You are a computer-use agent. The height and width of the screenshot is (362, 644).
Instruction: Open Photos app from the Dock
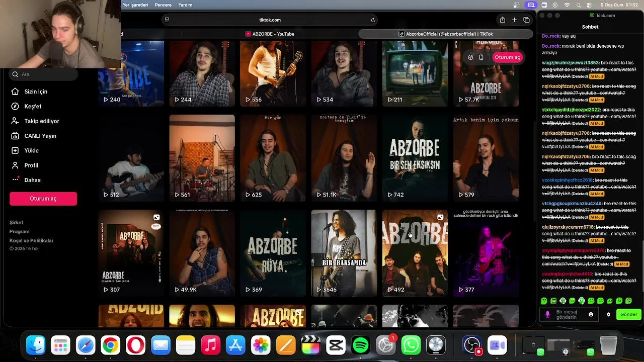click(x=261, y=345)
